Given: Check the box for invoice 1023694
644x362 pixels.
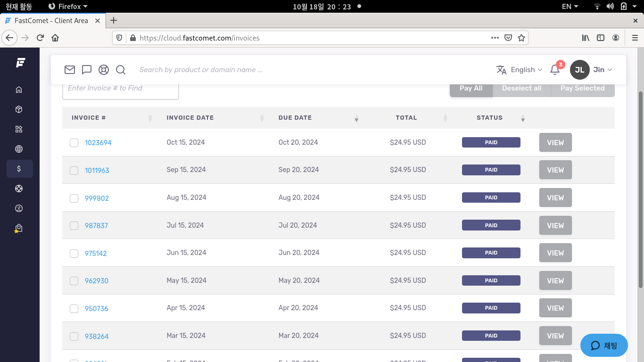Looking at the screenshot, I should 74,143.
